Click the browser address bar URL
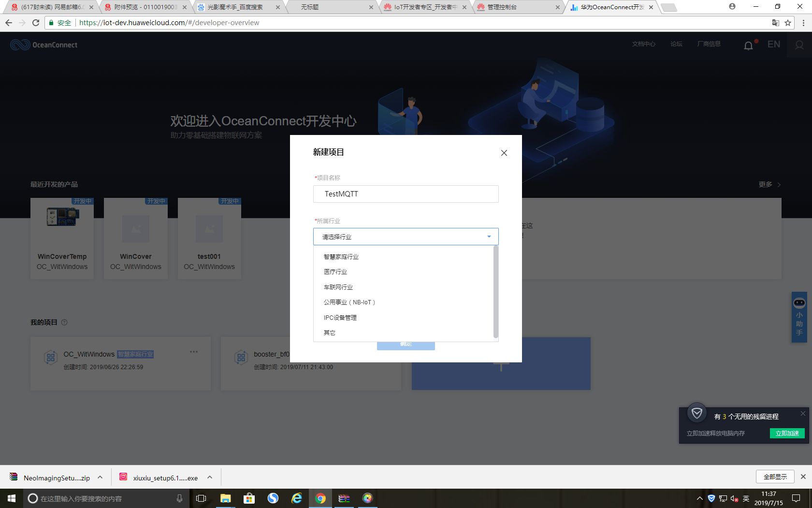Screen dimensions: 812x508 point(169,23)
